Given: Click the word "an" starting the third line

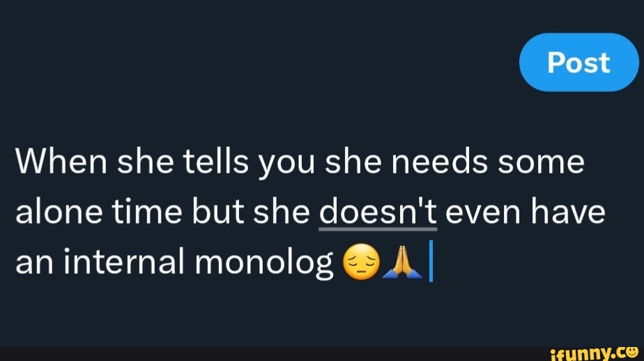Looking at the screenshot, I should [x=30, y=263].
